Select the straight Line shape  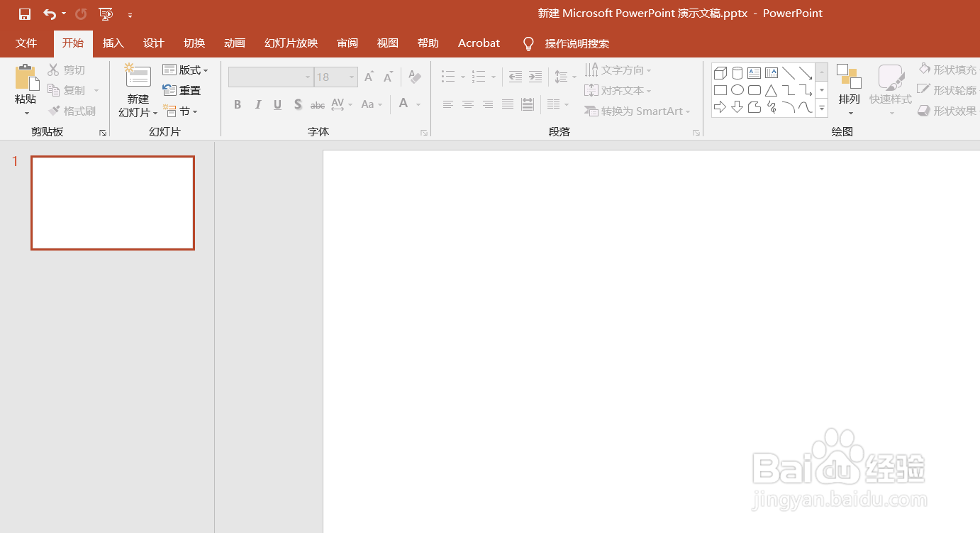tap(789, 73)
